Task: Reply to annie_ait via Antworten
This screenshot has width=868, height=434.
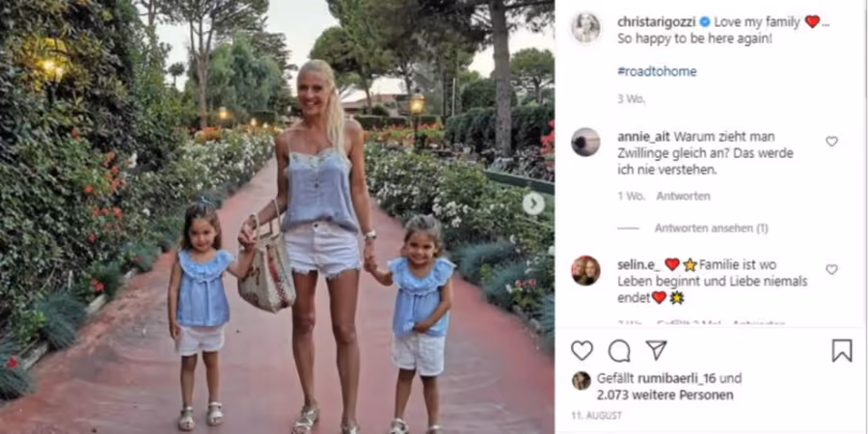Action: pyautogui.click(x=683, y=196)
